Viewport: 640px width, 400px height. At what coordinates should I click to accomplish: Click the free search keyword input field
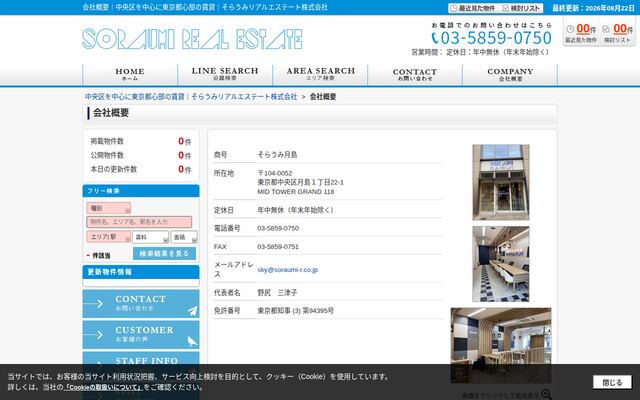tap(139, 222)
